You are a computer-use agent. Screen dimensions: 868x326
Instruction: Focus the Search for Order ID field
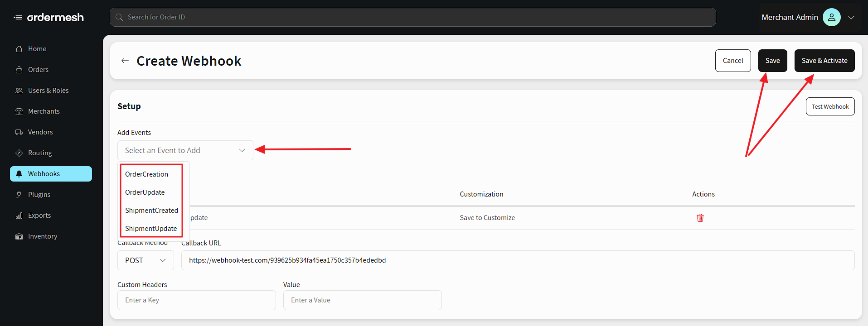click(x=412, y=17)
